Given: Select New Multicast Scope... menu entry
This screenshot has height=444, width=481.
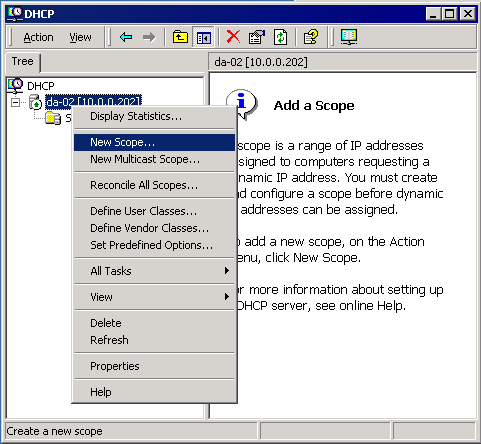Looking at the screenshot, I should (x=154, y=159).
